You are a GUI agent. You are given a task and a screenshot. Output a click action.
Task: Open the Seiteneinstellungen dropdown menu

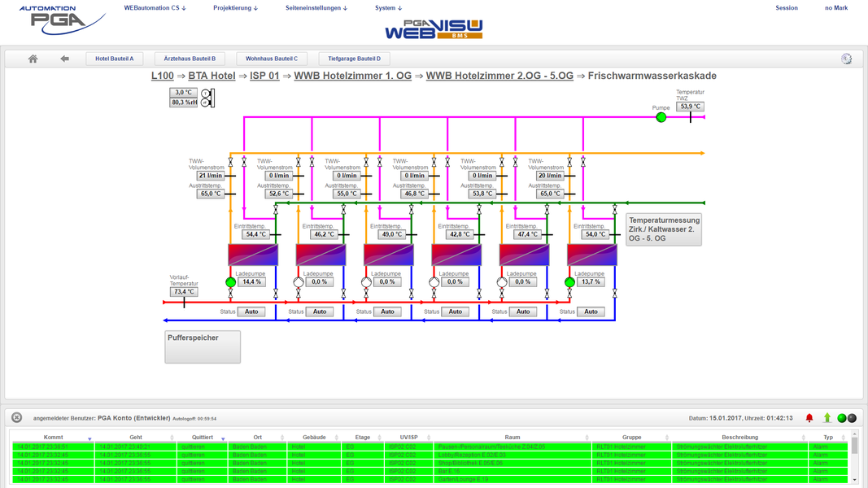coord(316,8)
